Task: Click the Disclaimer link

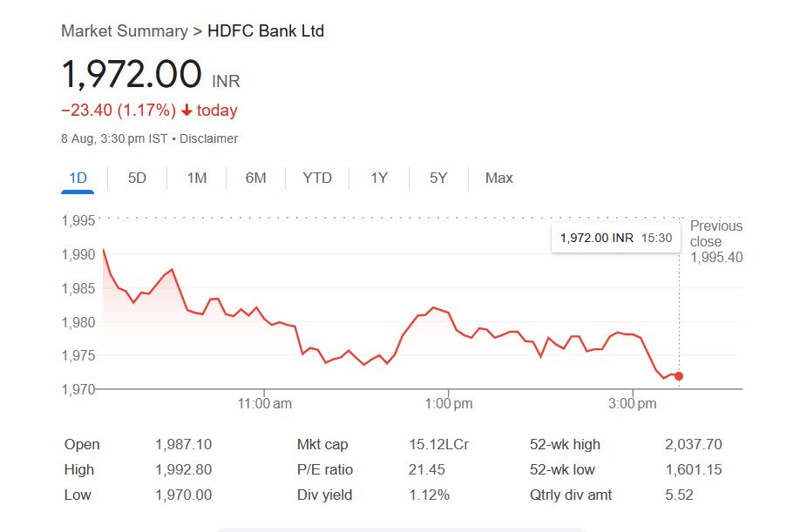Action: click(208, 138)
